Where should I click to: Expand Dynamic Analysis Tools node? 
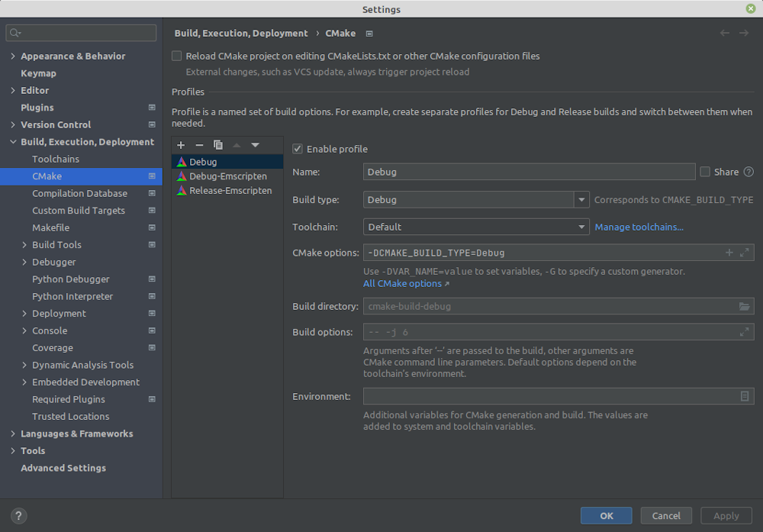pos(24,365)
